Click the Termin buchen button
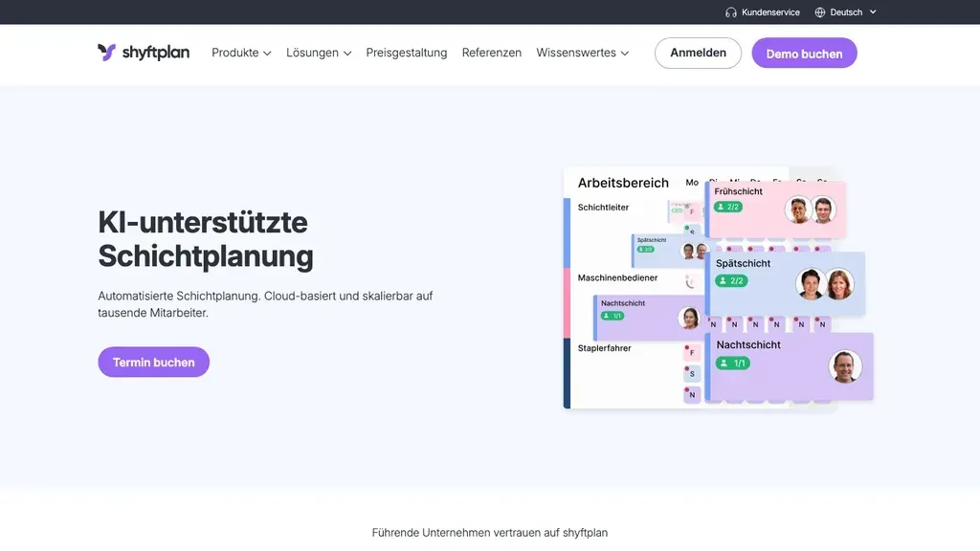980x551 pixels. click(154, 362)
